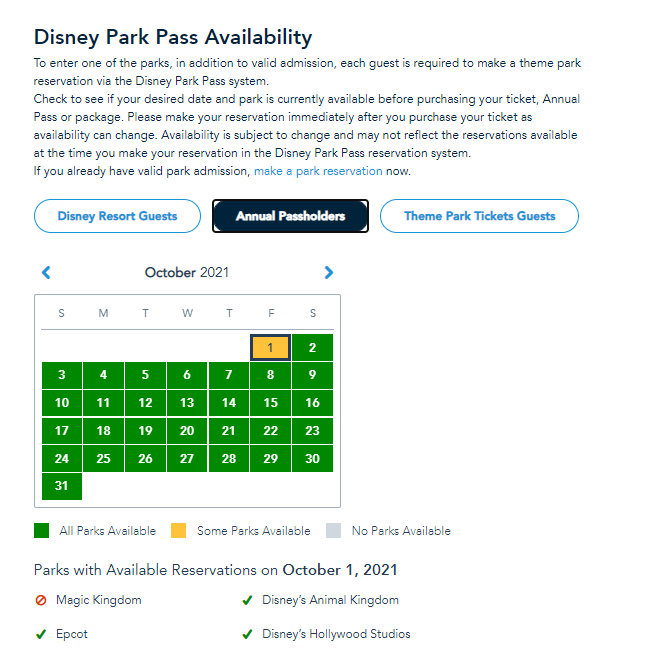Choose October 13 on the calendar
The width and height of the screenshot is (645, 670).
pyautogui.click(x=187, y=403)
